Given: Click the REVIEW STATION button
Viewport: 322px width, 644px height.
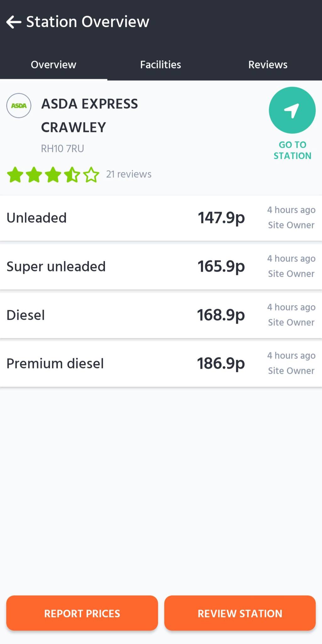Looking at the screenshot, I should point(240,613).
